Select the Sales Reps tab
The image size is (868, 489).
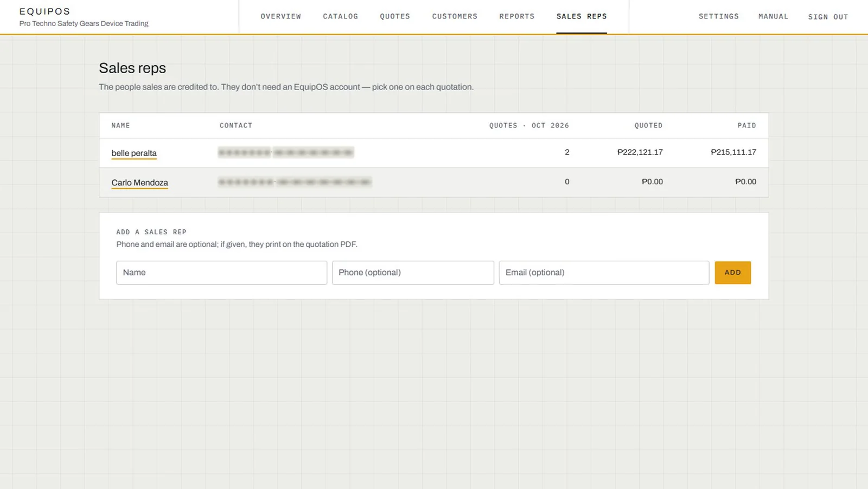point(582,16)
